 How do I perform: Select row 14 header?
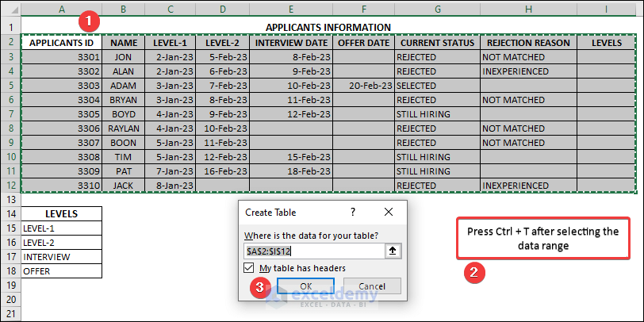[x=10, y=213]
